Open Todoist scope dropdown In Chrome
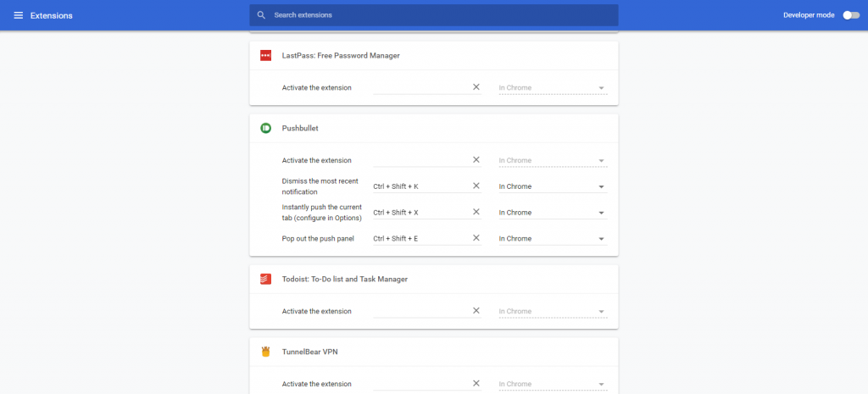Viewport: 868px width, 394px height. pyautogui.click(x=553, y=311)
